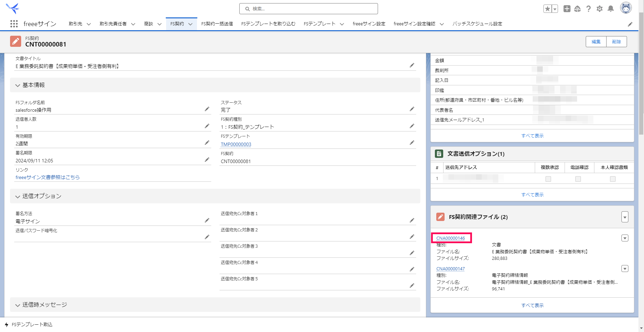The height and width of the screenshot is (332, 644).
Task: Open the user profile avatar
Action: tap(626, 8)
